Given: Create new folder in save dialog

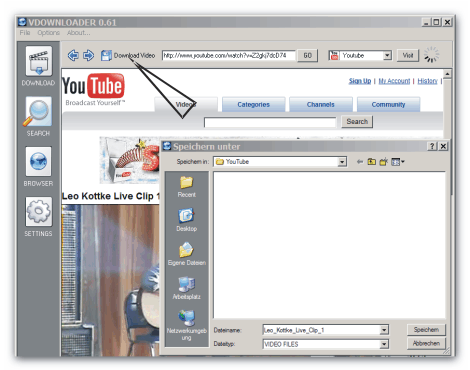Looking at the screenshot, I should (383, 162).
